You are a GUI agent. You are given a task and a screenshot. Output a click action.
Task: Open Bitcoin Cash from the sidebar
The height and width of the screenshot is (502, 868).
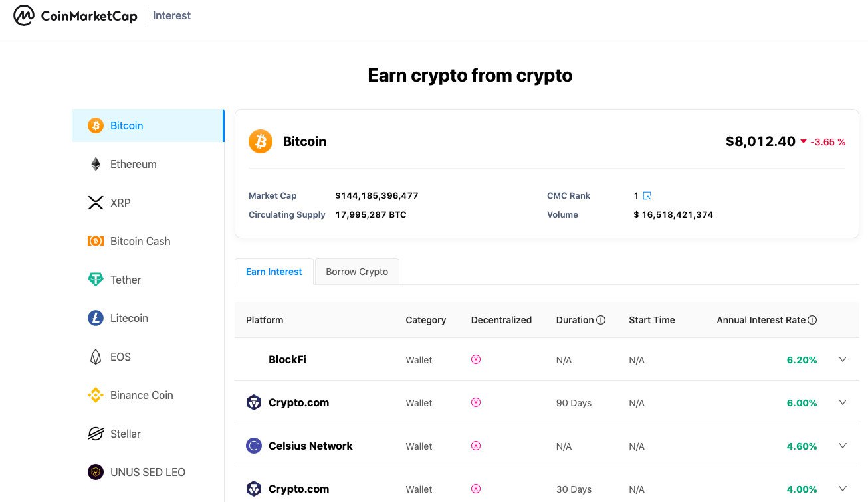[140, 241]
